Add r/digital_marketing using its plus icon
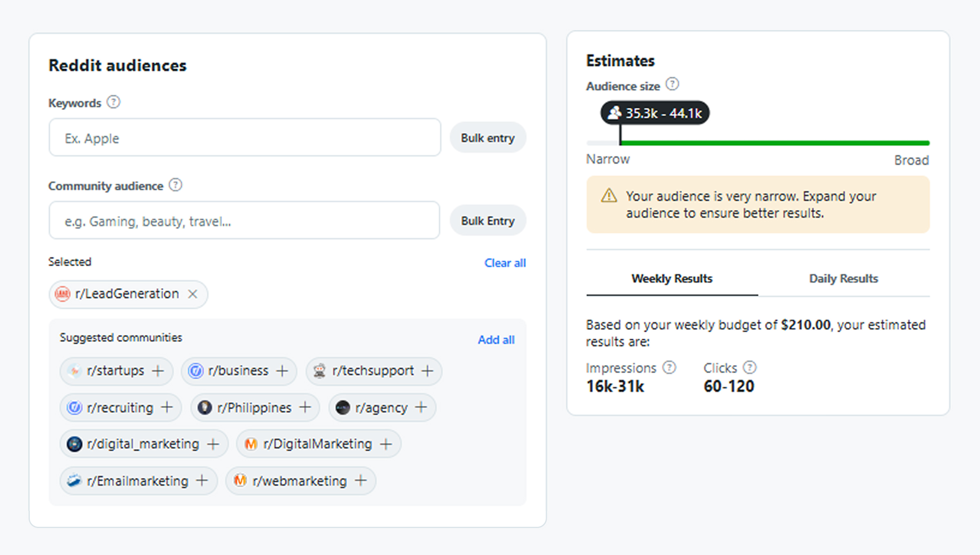Image resolution: width=980 pixels, height=555 pixels. 213,444
